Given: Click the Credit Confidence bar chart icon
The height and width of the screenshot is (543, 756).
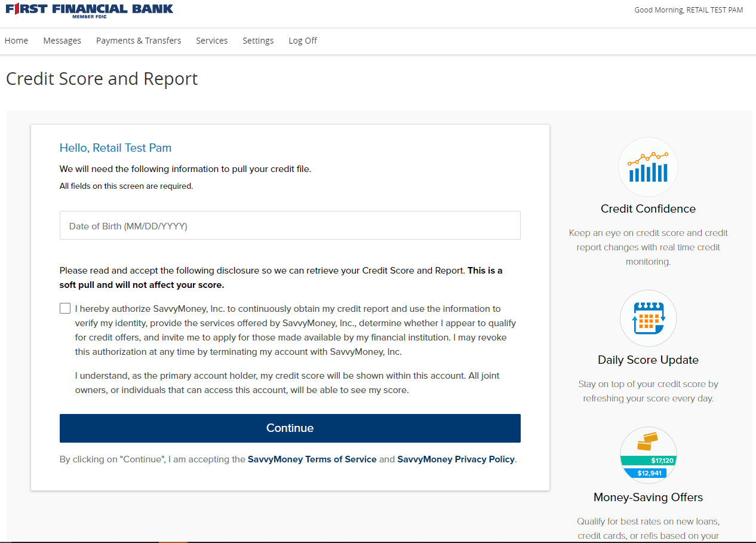Looking at the screenshot, I should point(648,167).
